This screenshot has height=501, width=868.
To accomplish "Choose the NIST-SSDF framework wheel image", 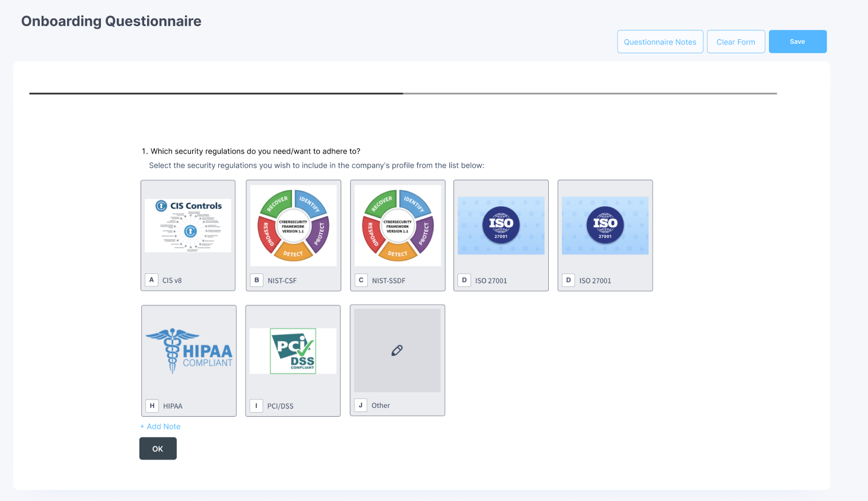I will point(398,225).
